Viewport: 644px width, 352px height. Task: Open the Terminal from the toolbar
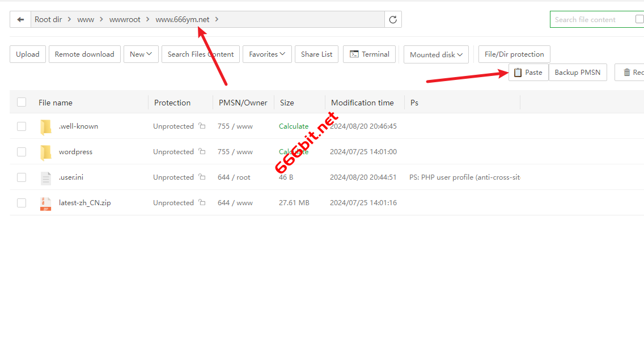369,54
